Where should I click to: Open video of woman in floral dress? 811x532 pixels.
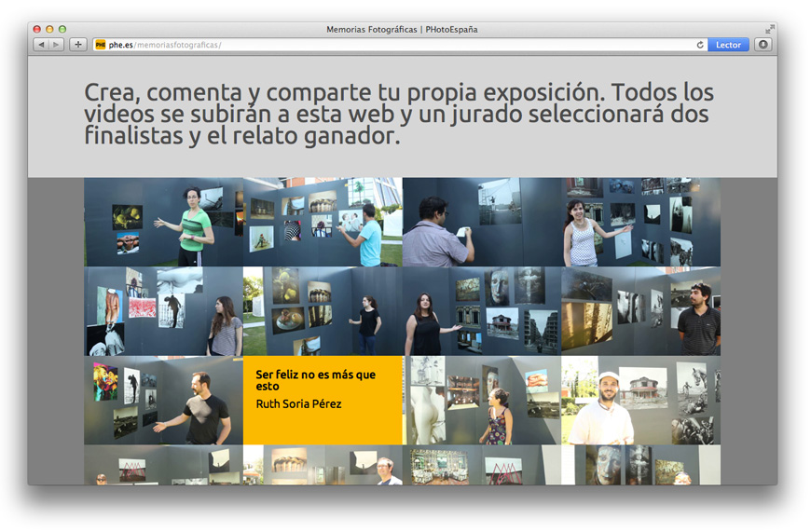coord(482,400)
